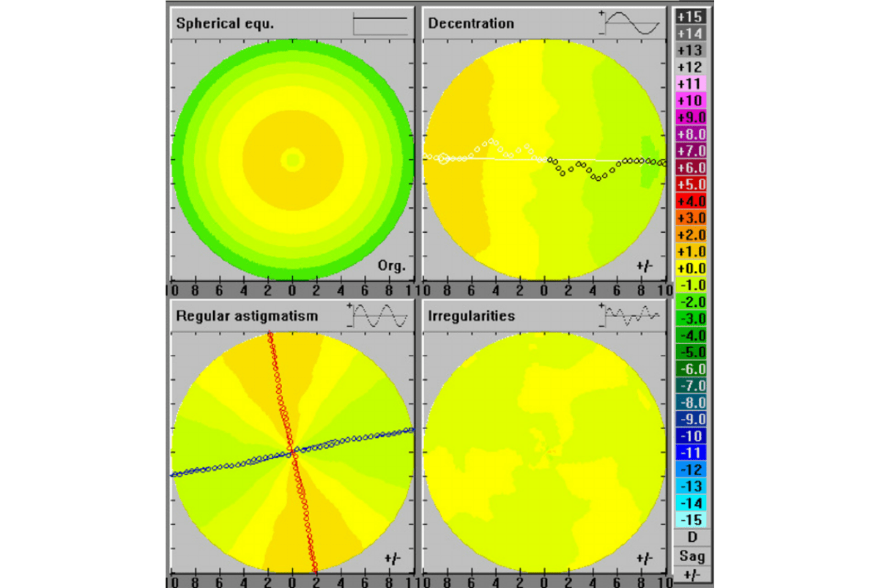Pick the -15 pale cyan swatch
This screenshot has width=879, height=588.
[691, 519]
